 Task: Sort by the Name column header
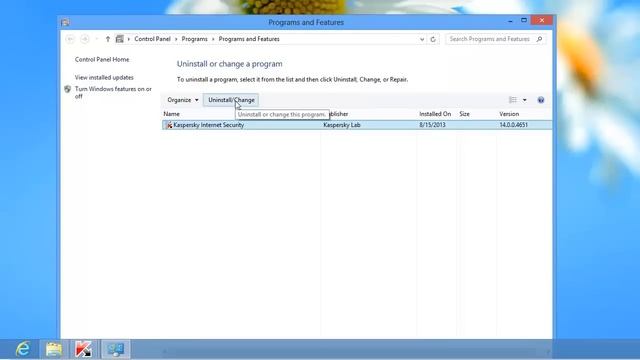[171, 114]
